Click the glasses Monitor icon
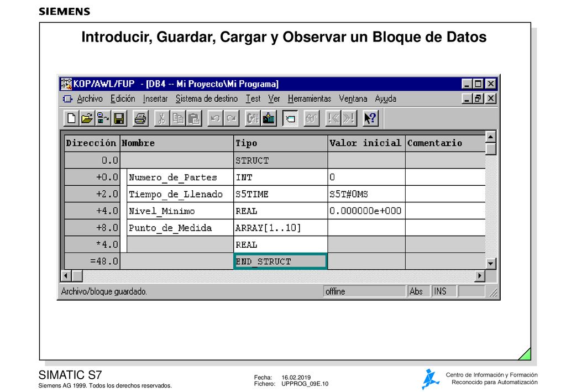 point(311,118)
